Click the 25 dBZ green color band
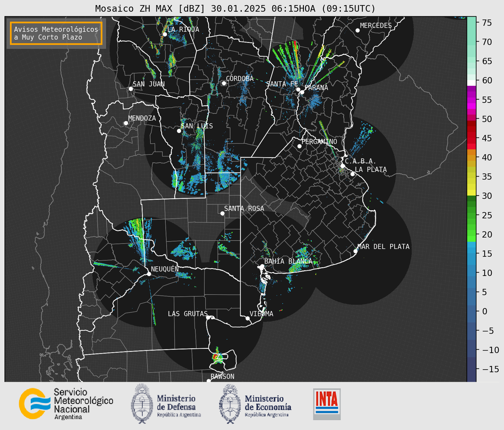Image resolution: width=504 pixels, height=430 pixels. coord(471,215)
